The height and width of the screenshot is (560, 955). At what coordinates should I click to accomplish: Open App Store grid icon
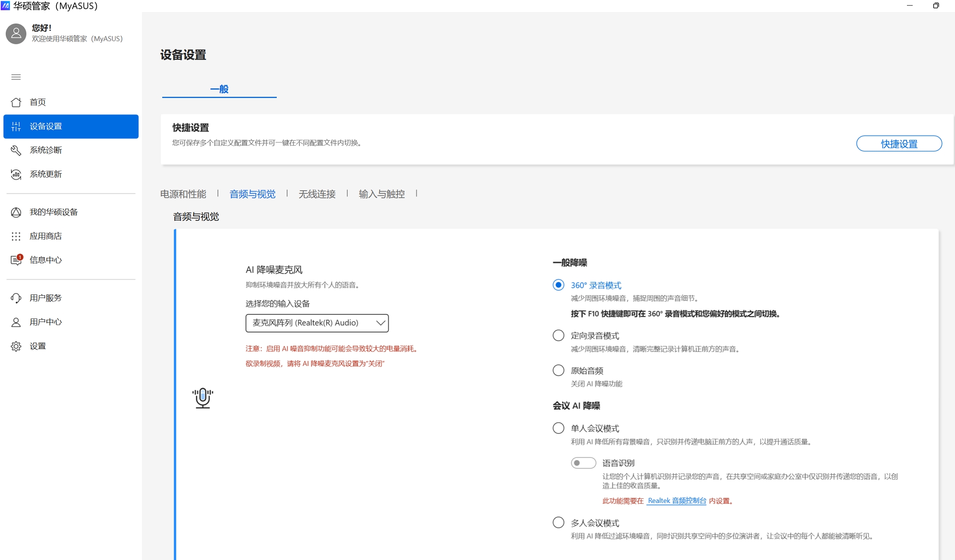16,236
